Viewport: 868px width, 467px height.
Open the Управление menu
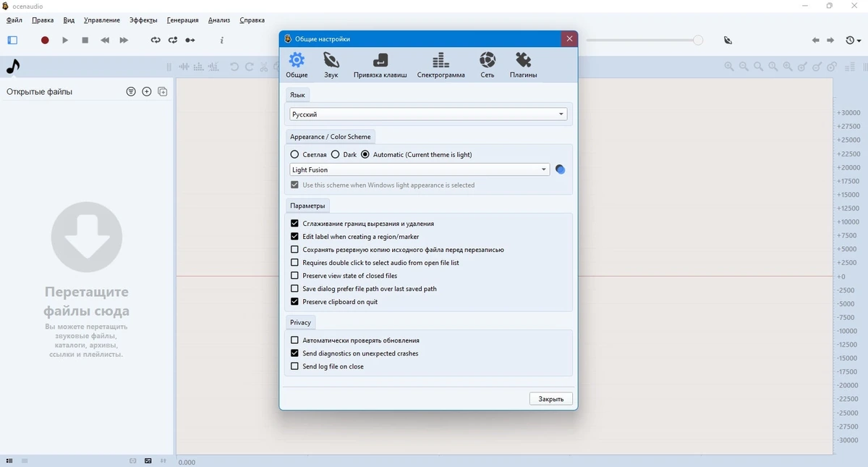point(102,20)
